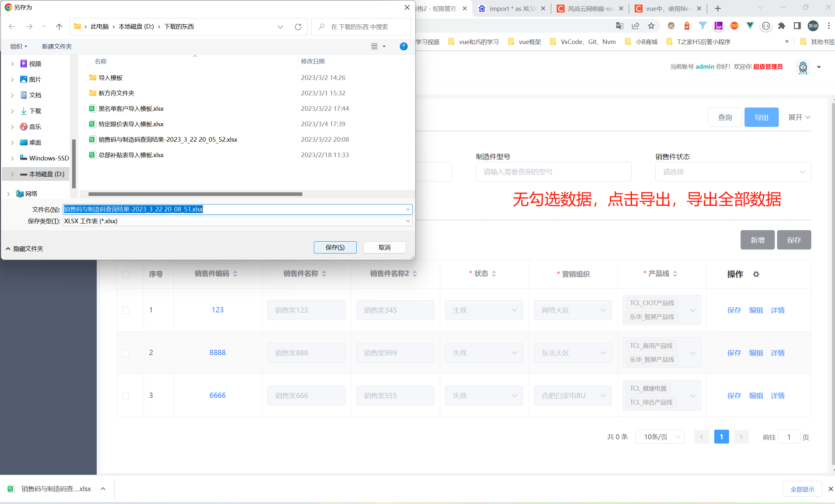Check the checkbox for row 2
Viewport: 835px width, 504px height.
[125, 353]
